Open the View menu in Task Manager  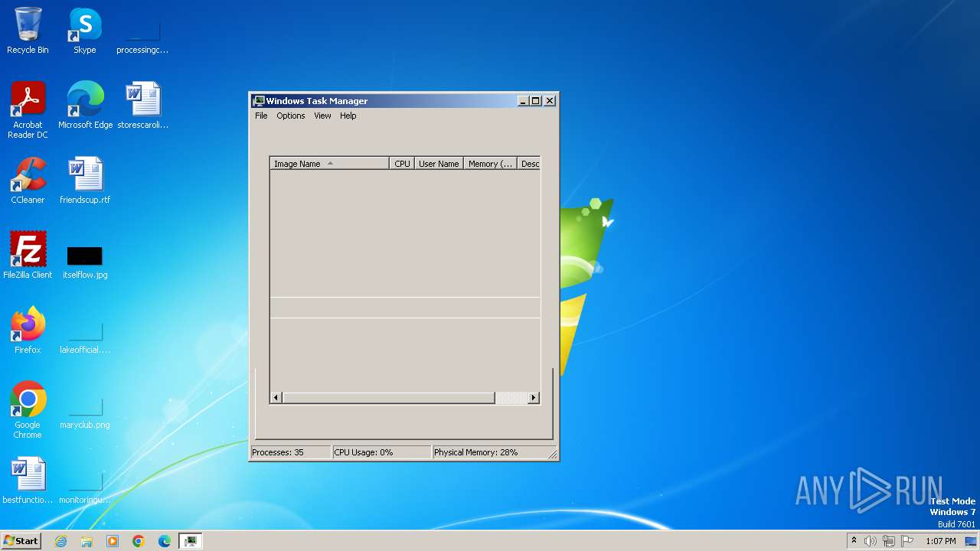[x=322, y=116]
